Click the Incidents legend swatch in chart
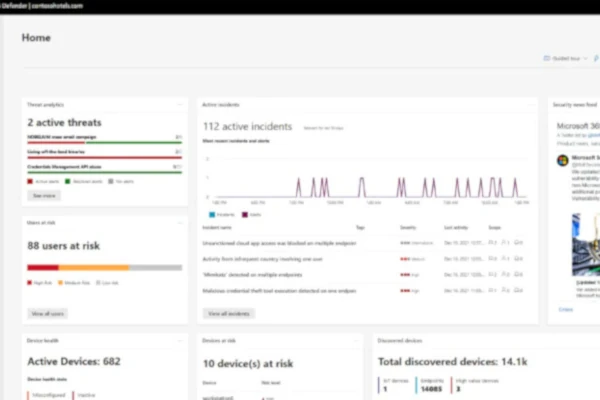Image resolution: width=600 pixels, height=400 pixels. 212,215
